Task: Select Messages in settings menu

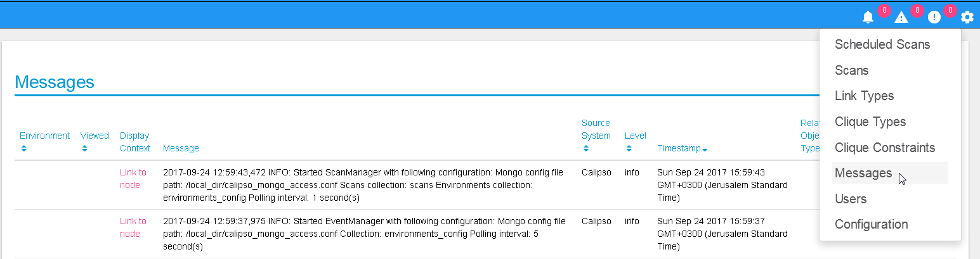Action: coord(863,173)
